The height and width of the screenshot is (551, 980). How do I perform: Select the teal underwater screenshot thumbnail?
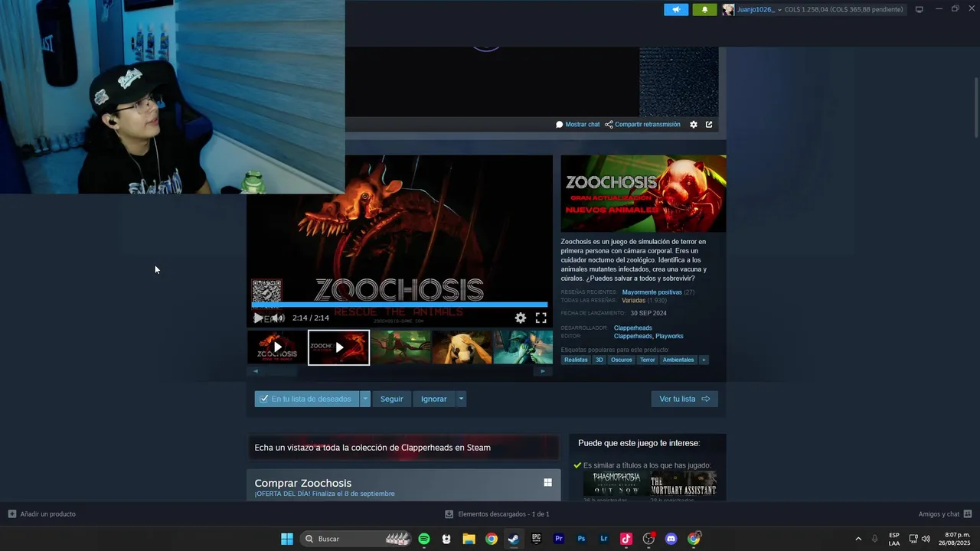click(523, 347)
